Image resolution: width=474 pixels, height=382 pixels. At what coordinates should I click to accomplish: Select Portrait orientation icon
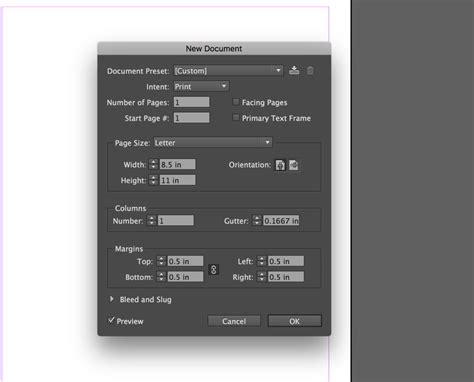[280, 165]
